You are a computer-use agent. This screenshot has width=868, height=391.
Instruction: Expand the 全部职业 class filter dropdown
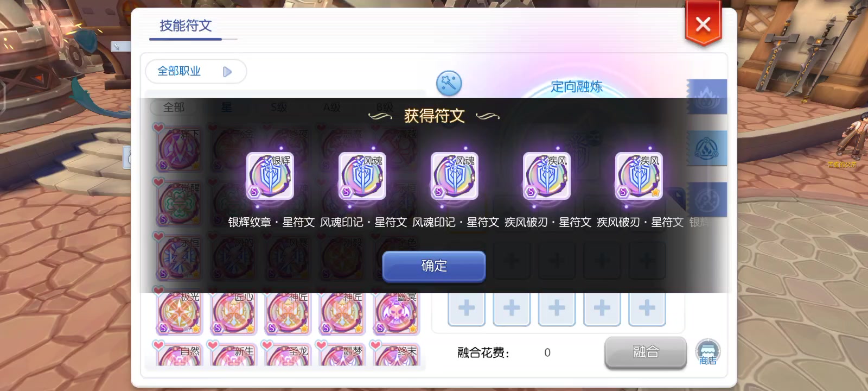[x=196, y=71]
